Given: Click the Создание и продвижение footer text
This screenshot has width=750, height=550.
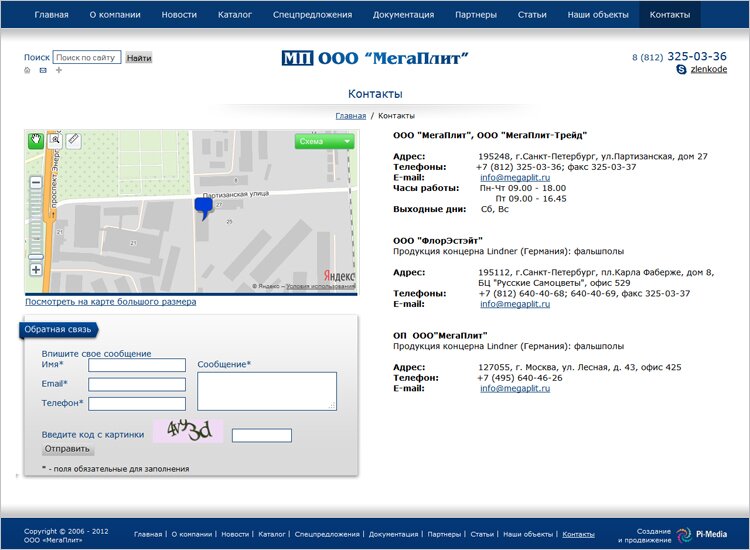Looking at the screenshot, I should pyautogui.click(x=644, y=536).
